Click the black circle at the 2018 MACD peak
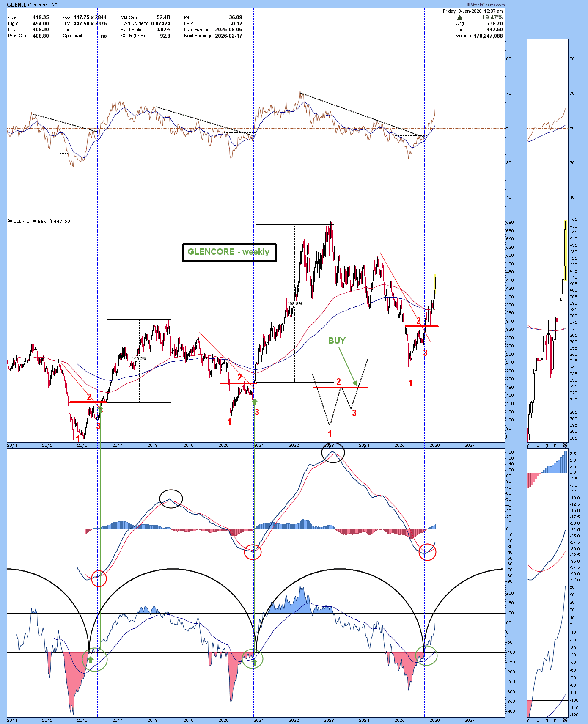This screenshot has height=724, width=588. 171,498
